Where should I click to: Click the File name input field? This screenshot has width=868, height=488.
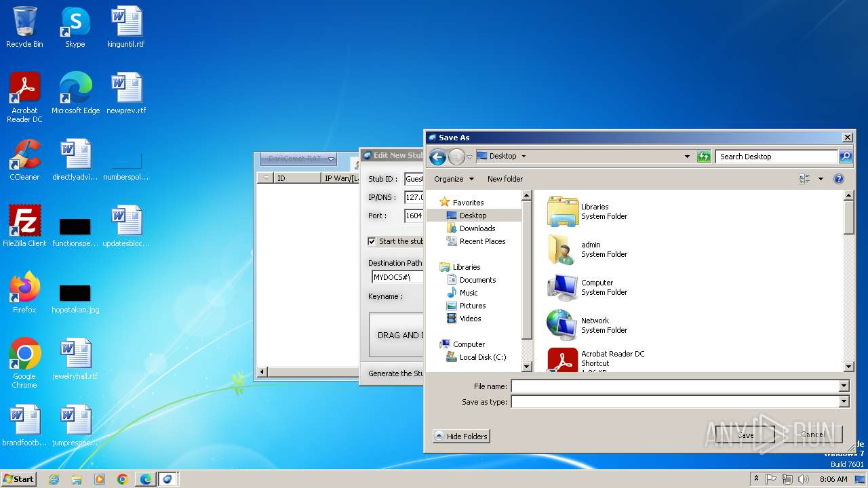[675, 386]
